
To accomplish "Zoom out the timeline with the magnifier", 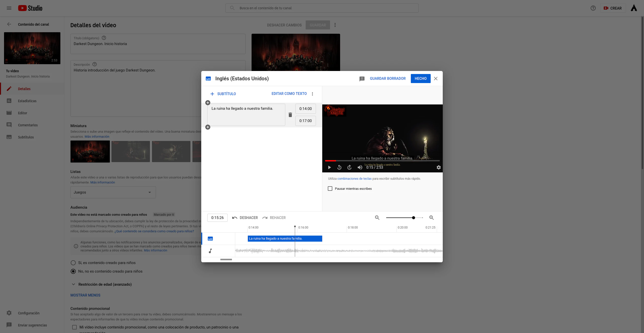I will (377, 218).
